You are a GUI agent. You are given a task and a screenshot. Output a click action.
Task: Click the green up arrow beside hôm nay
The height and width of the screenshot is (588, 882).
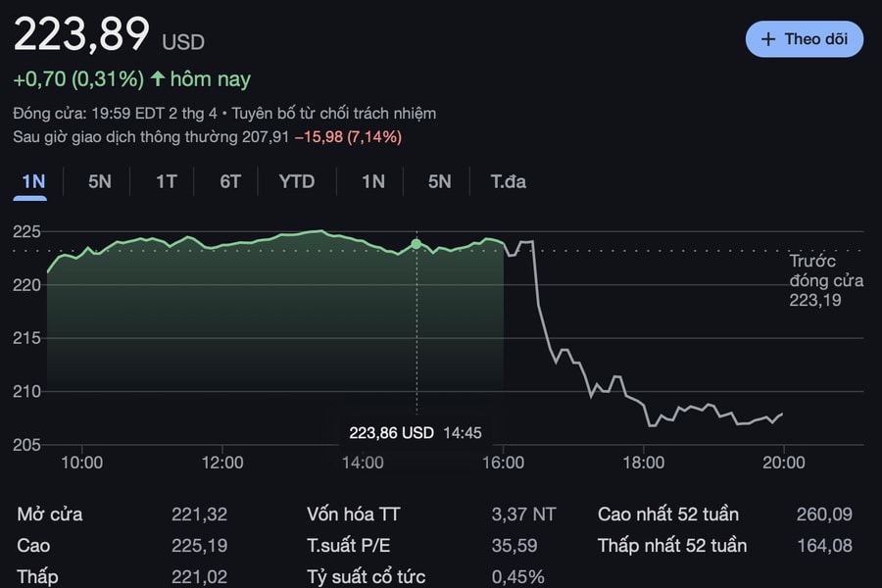point(158,78)
